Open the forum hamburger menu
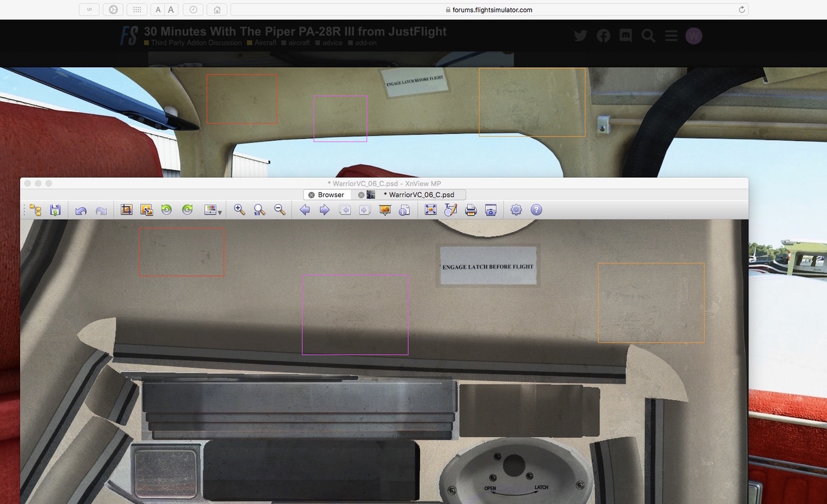 (x=671, y=36)
